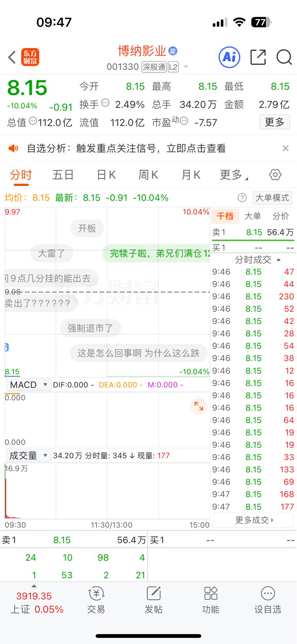297x644 pixels.
Task: Open 更多成交 link
Action: click(x=253, y=520)
